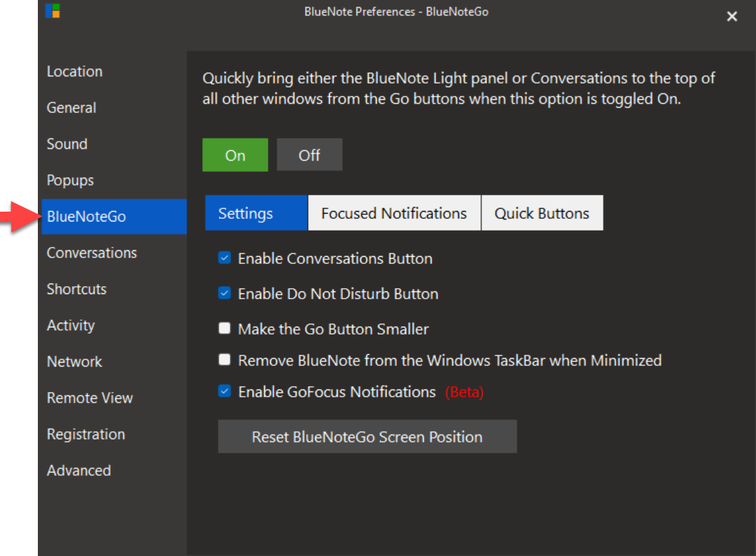756x556 pixels.
Task: Close the BlueNote Preferences window
Action: [x=731, y=17]
